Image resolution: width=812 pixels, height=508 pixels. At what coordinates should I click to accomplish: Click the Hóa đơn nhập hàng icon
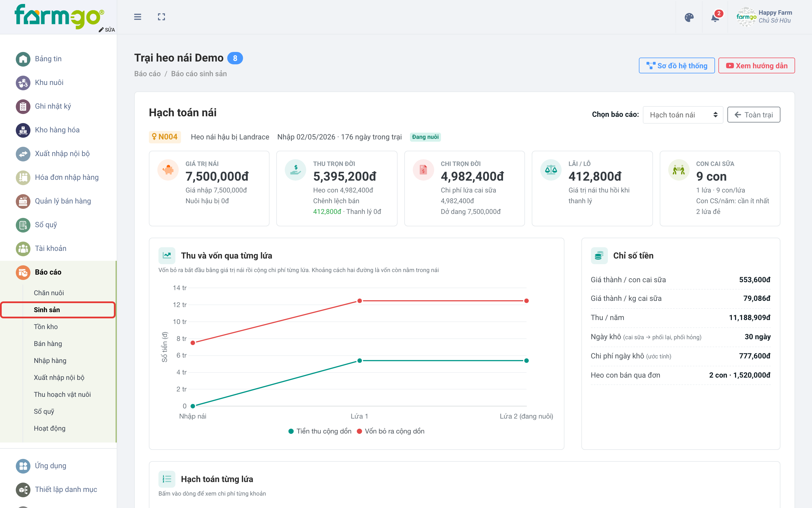pyautogui.click(x=23, y=178)
